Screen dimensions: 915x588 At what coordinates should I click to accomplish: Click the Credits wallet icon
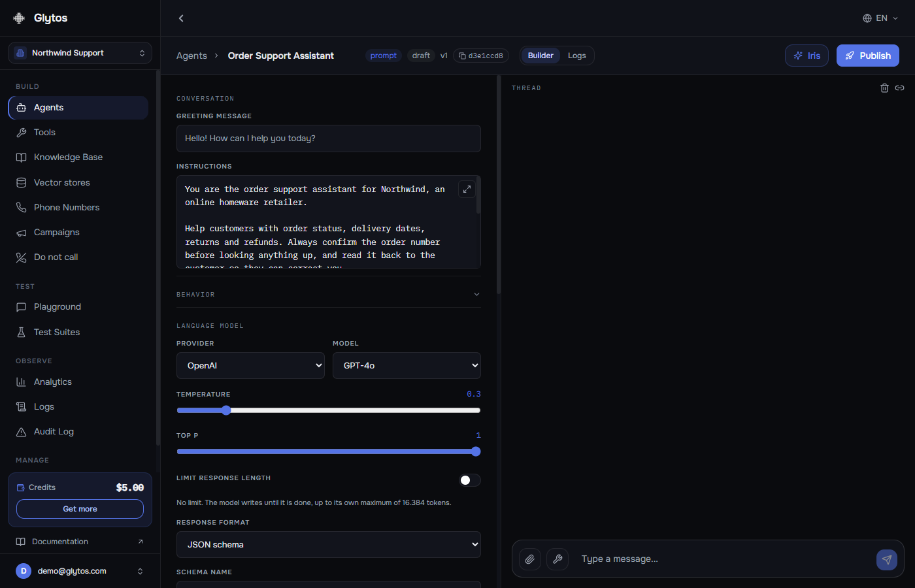click(x=20, y=487)
